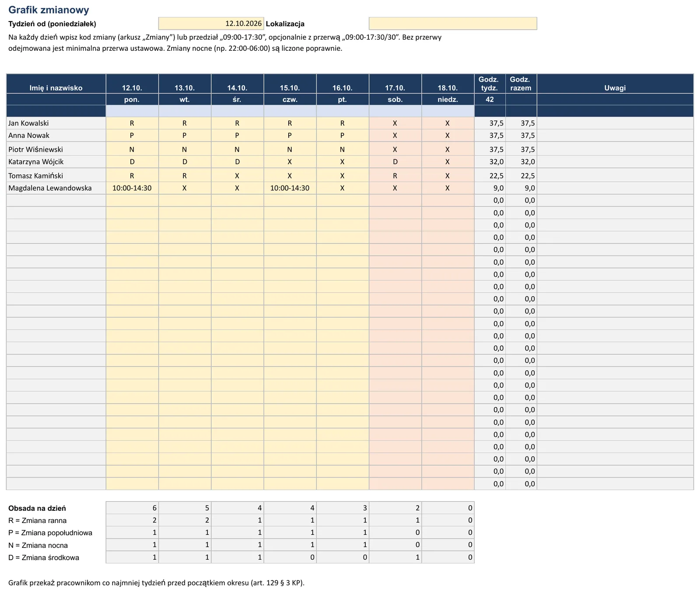
Task: Click the Godz. razem column header
Action: (521, 84)
